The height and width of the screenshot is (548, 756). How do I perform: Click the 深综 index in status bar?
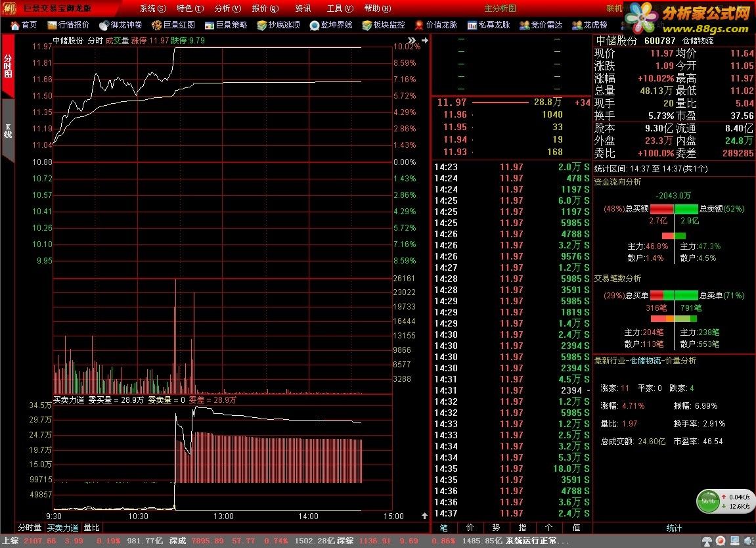click(345, 541)
